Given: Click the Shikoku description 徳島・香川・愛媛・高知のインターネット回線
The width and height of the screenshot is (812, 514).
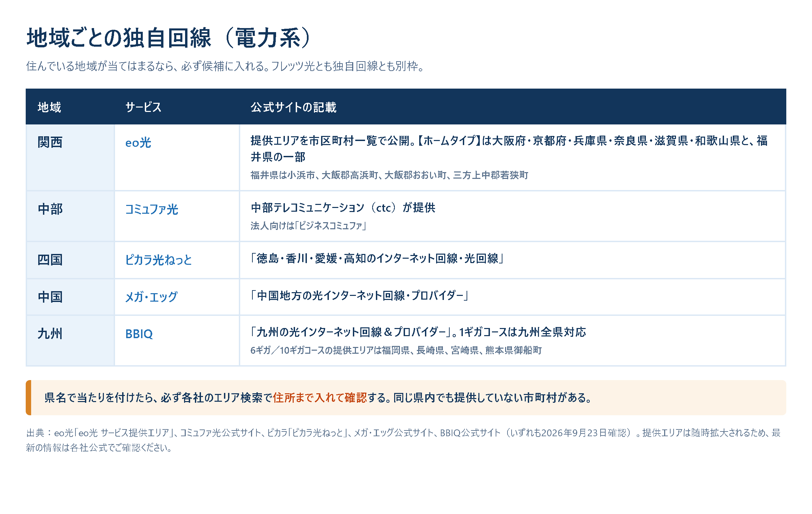Looking at the screenshot, I should pos(377,258).
